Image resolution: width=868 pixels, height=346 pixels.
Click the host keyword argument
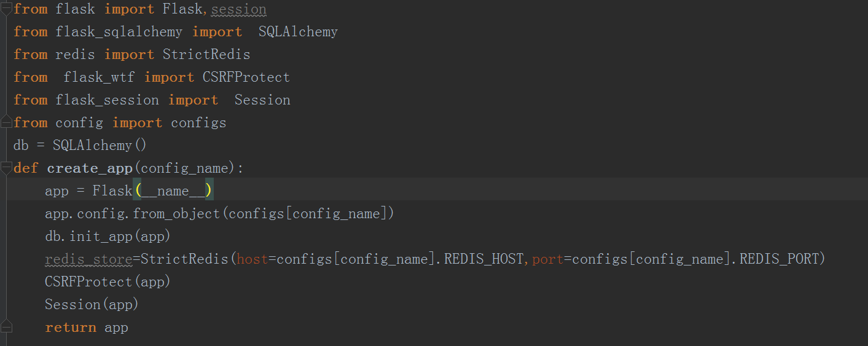pos(252,259)
